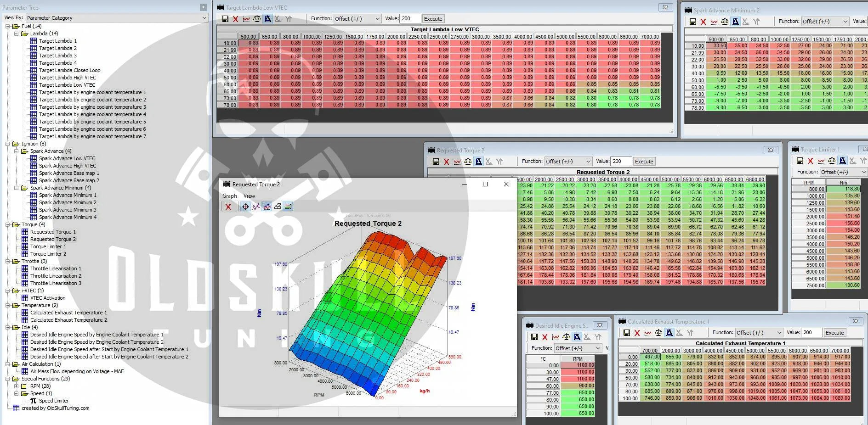The width and height of the screenshot is (868, 425).
Task: Click the red X icon in Requested Torque 2 graph toolbar
Action: (x=228, y=207)
